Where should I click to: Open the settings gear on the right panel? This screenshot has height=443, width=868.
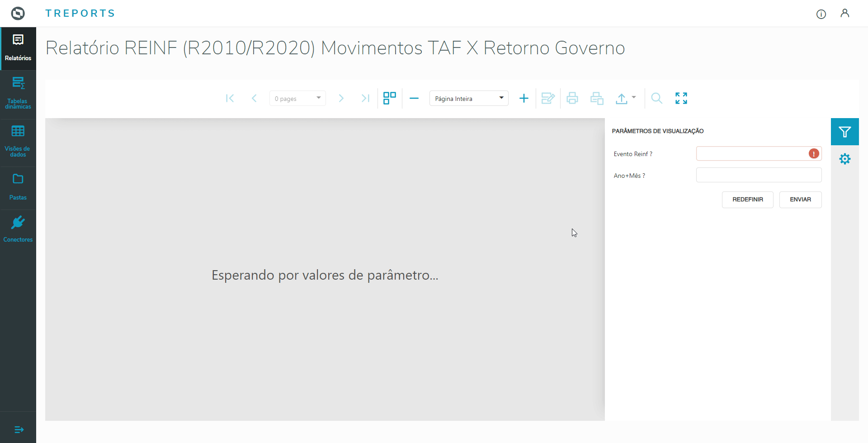(x=845, y=159)
